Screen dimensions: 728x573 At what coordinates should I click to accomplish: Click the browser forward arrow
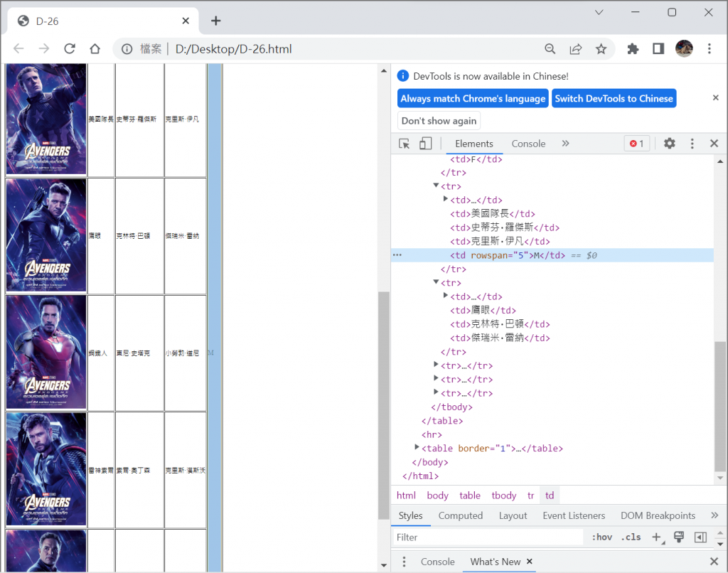tap(44, 48)
